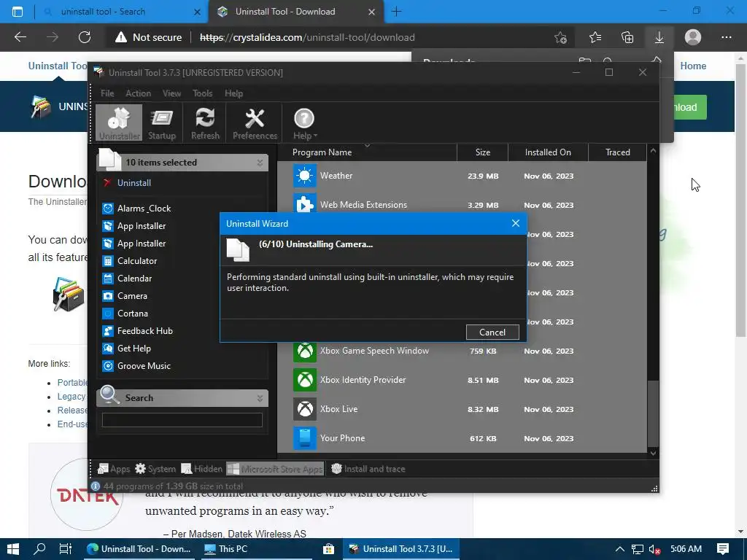Select Xbox Identity Provider entry
The height and width of the screenshot is (560, 747).
tap(462, 380)
